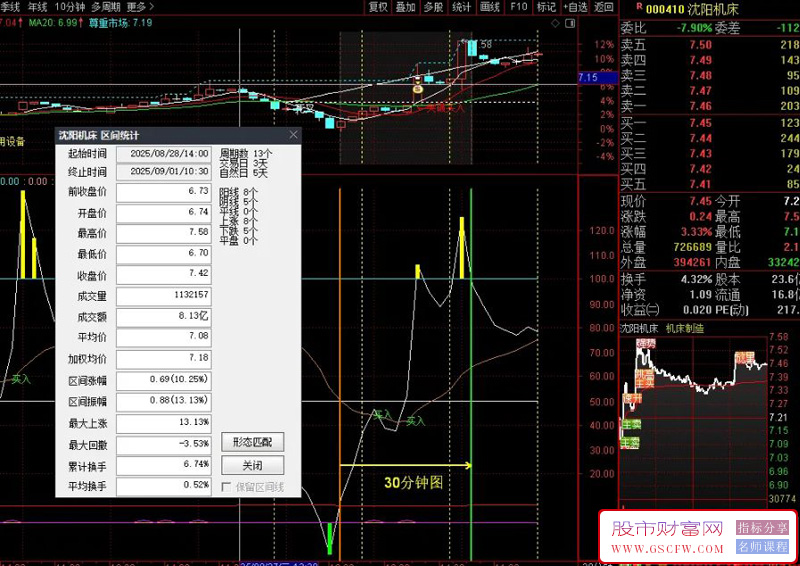Toggle the 保留区间线 checkbox
Screen dimensions: 800x566
coord(227,487)
